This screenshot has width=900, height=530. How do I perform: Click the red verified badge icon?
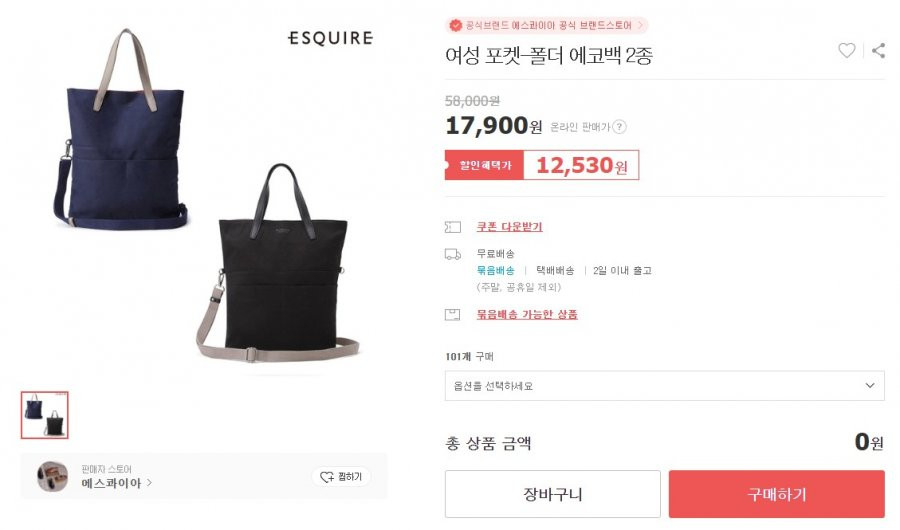[x=456, y=25]
